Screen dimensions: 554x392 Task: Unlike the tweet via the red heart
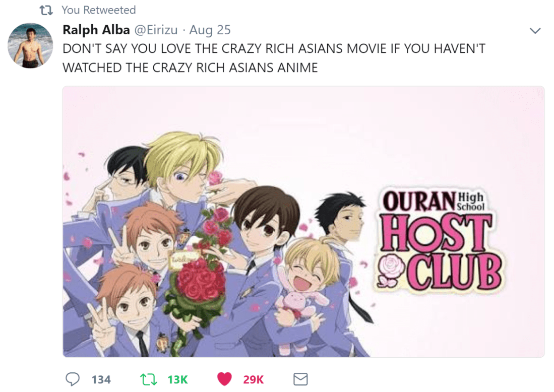(224, 379)
